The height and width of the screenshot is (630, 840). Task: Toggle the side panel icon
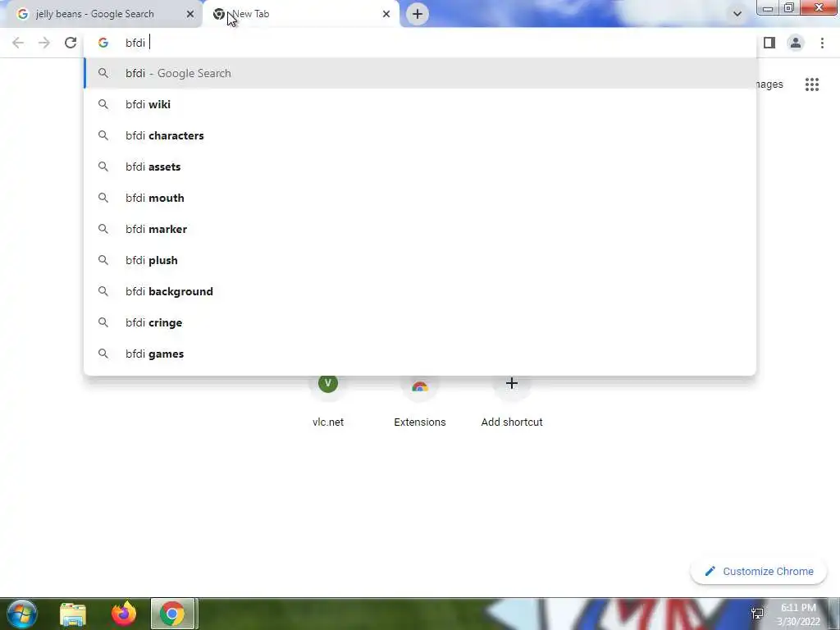coord(769,43)
